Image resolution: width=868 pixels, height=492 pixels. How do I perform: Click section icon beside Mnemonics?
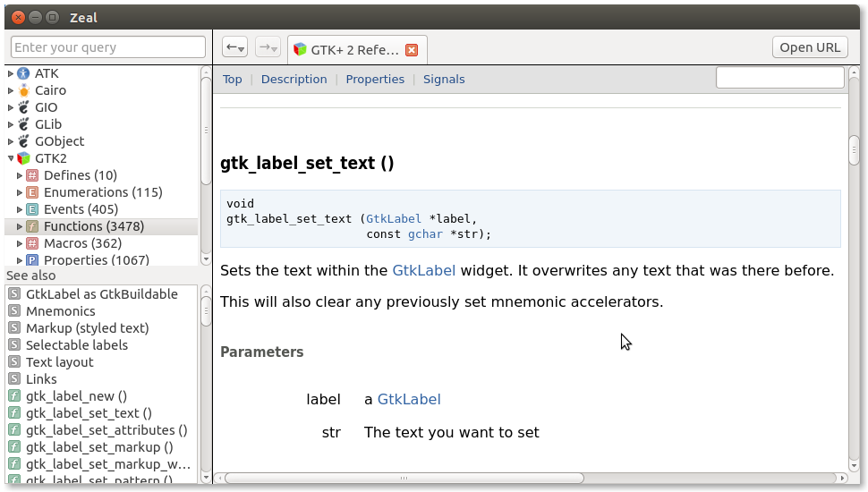[15, 311]
